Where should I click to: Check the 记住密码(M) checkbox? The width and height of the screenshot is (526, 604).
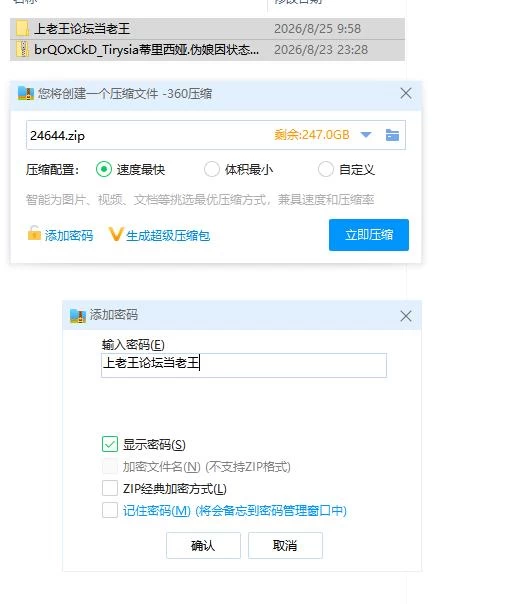click(x=110, y=510)
